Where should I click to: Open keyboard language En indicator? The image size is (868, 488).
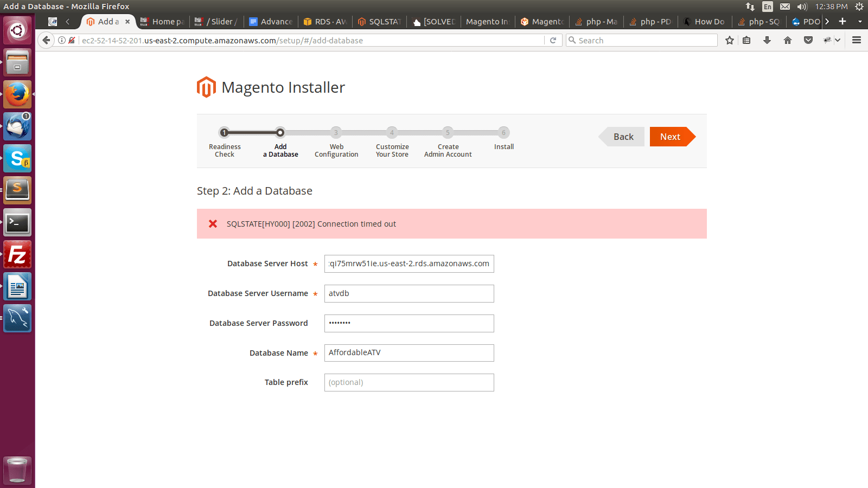click(768, 7)
